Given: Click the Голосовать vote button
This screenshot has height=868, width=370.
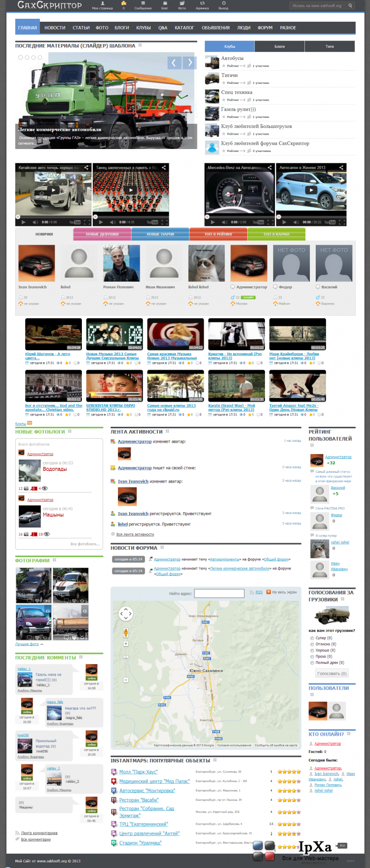Looking at the screenshot, I should [332, 673].
